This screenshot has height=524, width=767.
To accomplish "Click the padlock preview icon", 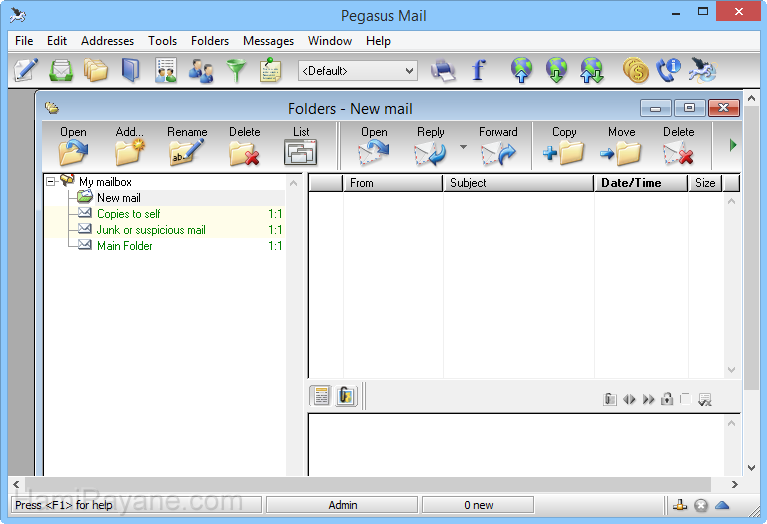I will 667,399.
